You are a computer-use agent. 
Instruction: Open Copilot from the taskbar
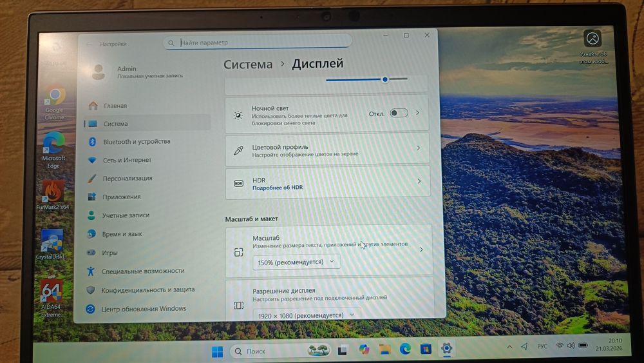click(x=364, y=349)
